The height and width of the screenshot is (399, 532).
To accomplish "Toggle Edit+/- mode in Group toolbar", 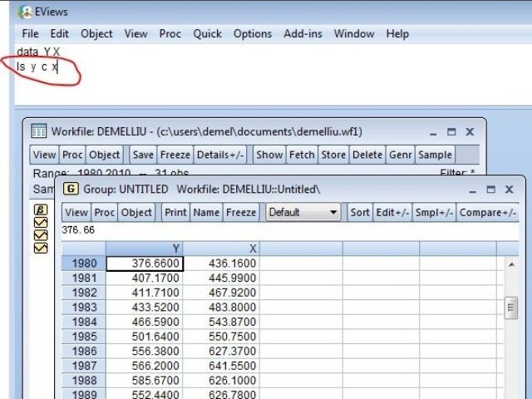I will click(x=392, y=213).
